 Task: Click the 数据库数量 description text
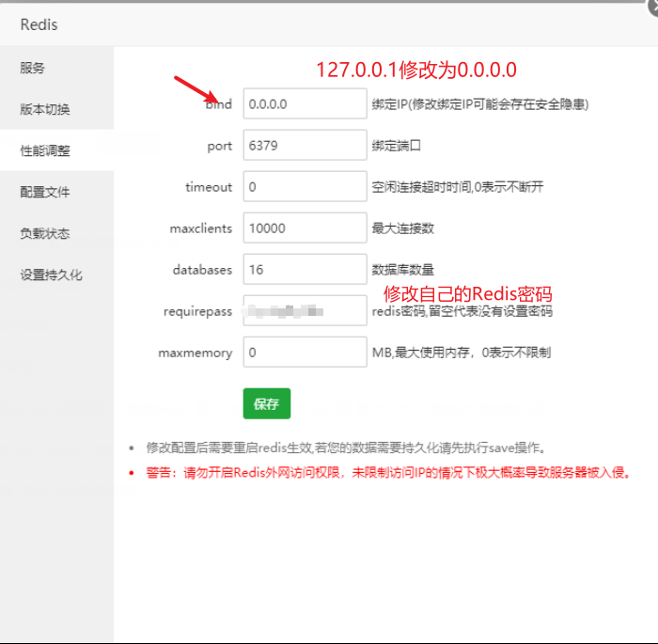pos(403,270)
